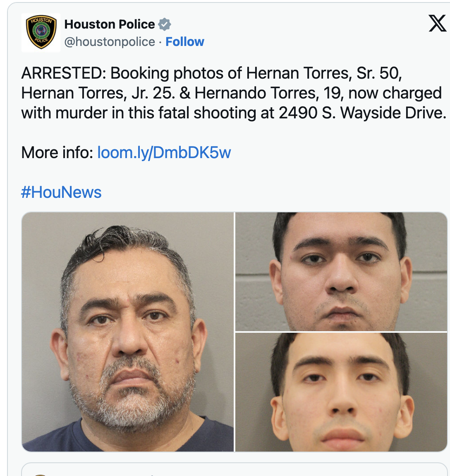450x476 pixels.
Task: Enlarge the lower-right booking photo
Action: (341, 392)
